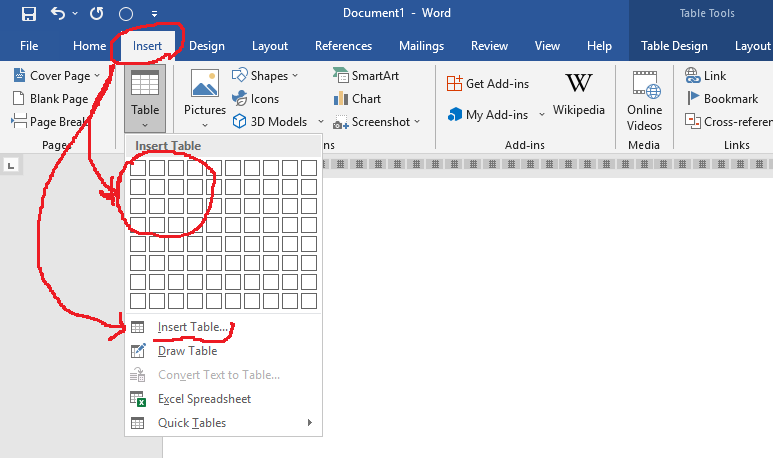Click Get Add-ins button
This screenshot has width=773, height=458.
tap(488, 83)
